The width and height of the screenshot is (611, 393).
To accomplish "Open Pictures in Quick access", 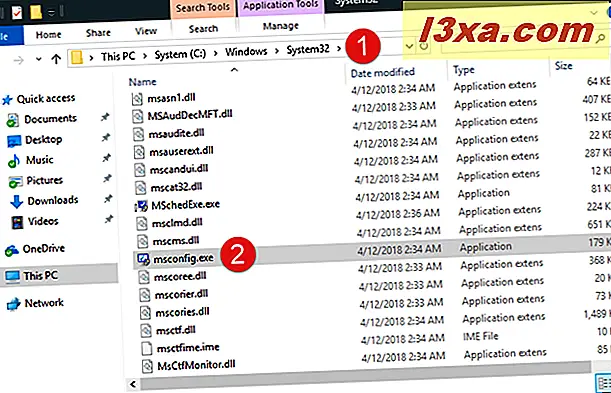I will [x=44, y=180].
